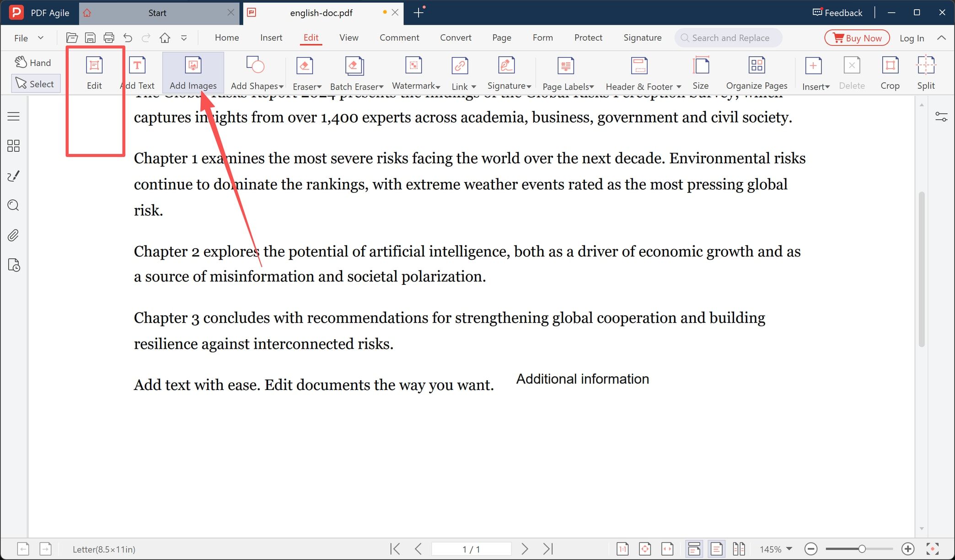Enter full screen mode
Image resolution: width=955 pixels, height=560 pixels.
point(933,549)
